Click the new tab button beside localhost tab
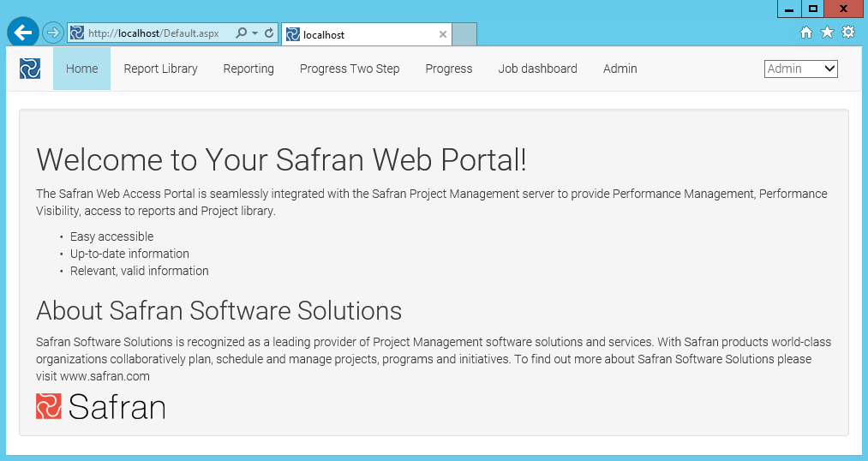 (464, 35)
